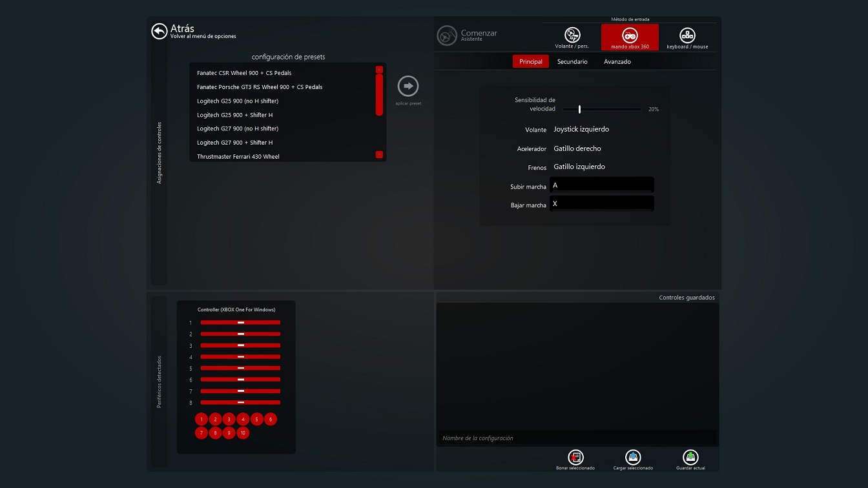Switch to the Avanzado tab

[x=617, y=61]
